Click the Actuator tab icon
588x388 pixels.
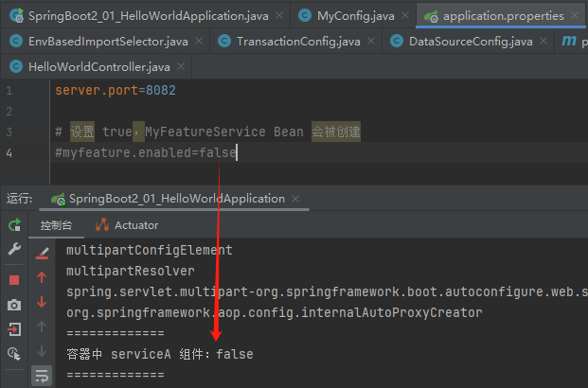click(102, 224)
